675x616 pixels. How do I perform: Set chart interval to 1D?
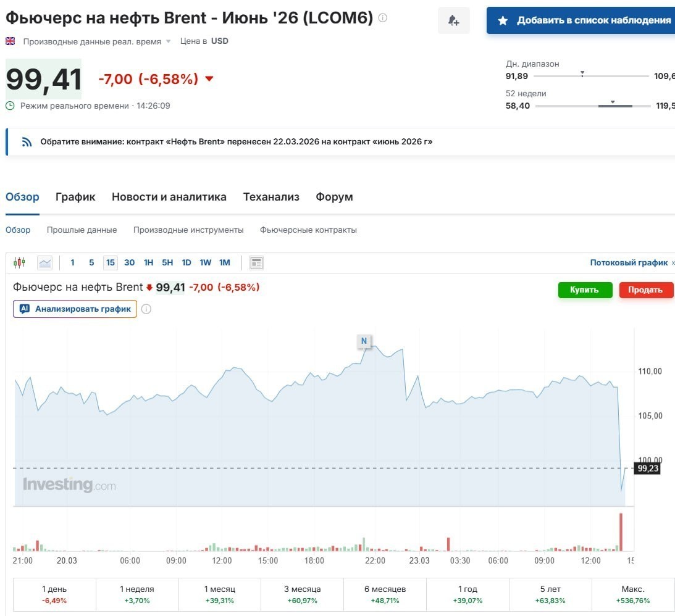click(x=187, y=262)
